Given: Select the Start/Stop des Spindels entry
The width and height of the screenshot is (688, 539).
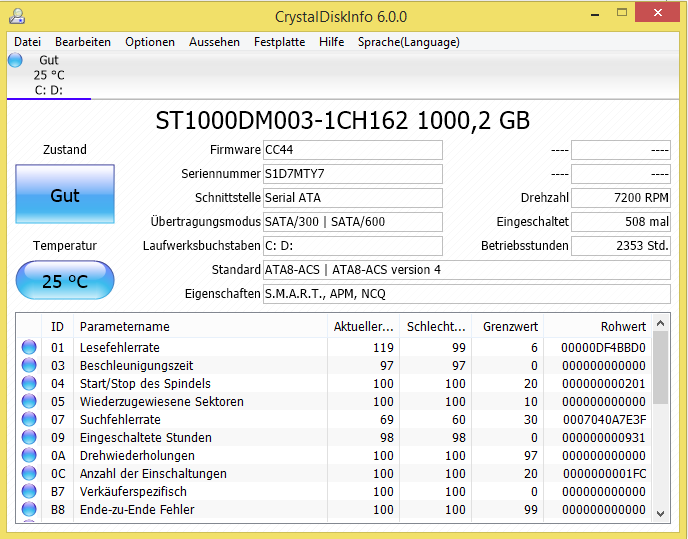Looking at the screenshot, I should (x=145, y=384).
